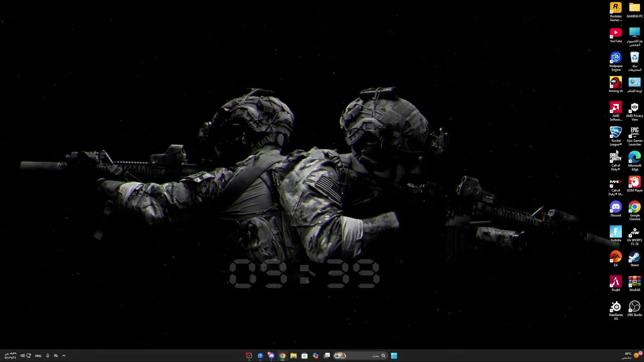Select the Fortnite desktop shortcut
The width and height of the screenshot is (644, 362).
point(616,234)
